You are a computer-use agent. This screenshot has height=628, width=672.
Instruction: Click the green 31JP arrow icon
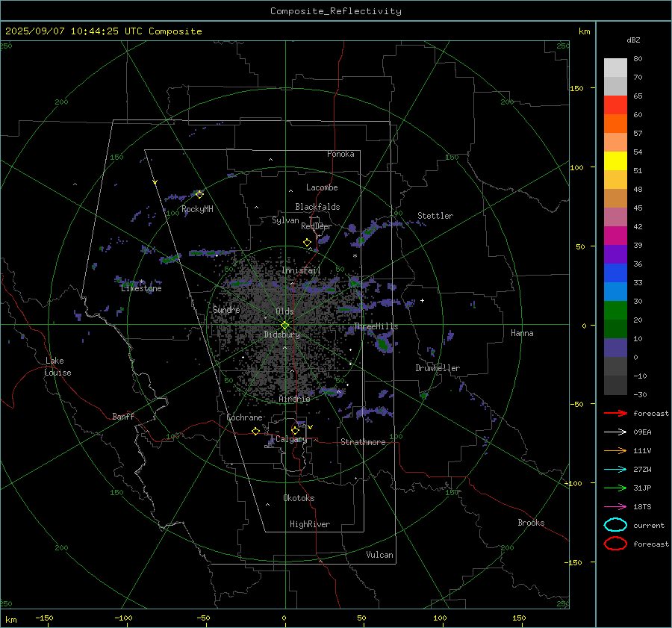(x=615, y=488)
